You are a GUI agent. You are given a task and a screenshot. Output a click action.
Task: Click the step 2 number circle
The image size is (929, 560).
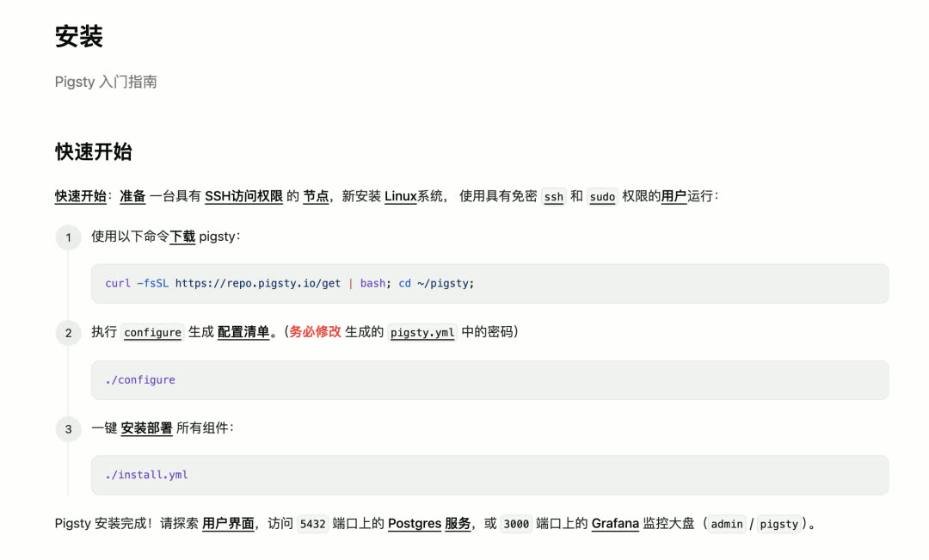tap(68, 333)
